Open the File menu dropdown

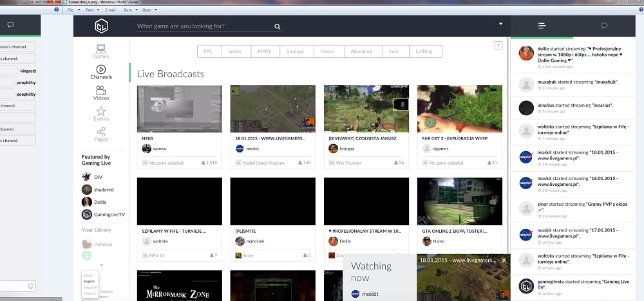(x=73, y=10)
